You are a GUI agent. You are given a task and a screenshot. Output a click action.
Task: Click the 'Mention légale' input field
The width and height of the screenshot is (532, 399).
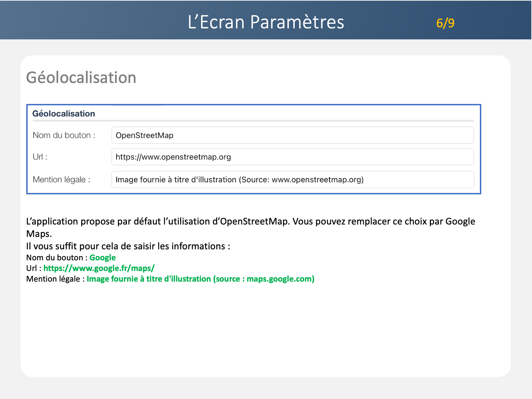pyautogui.click(x=293, y=179)
